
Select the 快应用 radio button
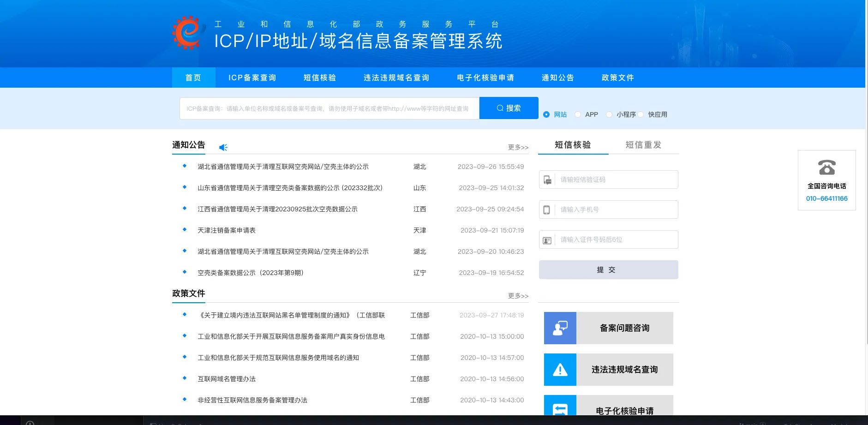(641, 114)
